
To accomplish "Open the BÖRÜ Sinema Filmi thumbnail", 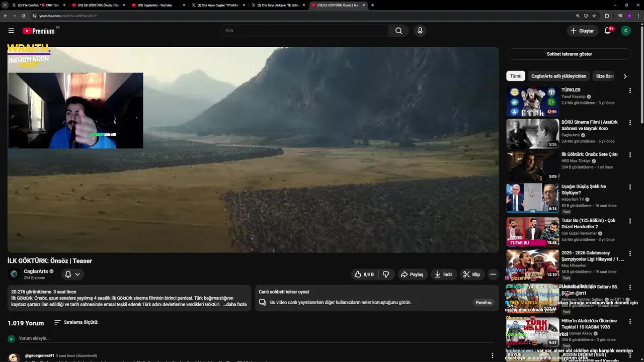I will tap(532, 134).
